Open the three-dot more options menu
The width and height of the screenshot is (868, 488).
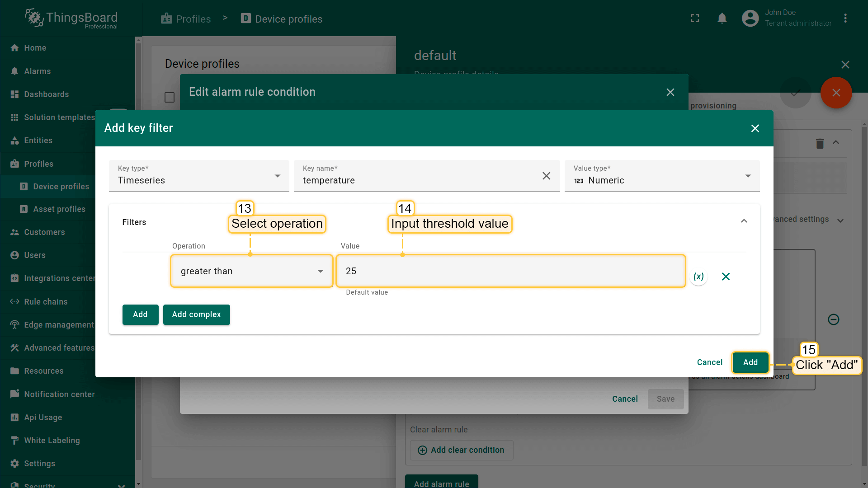pos(845,19)
